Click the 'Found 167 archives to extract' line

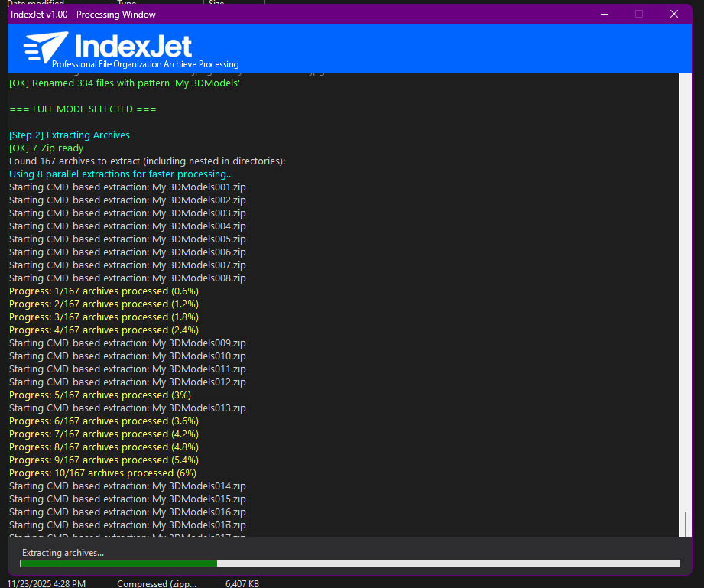click(x=147, y=161)
